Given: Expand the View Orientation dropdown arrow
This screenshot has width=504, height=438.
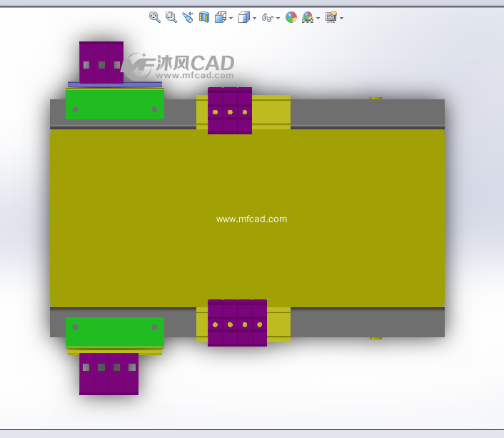Looking at the screenshot, I should 231,18.
